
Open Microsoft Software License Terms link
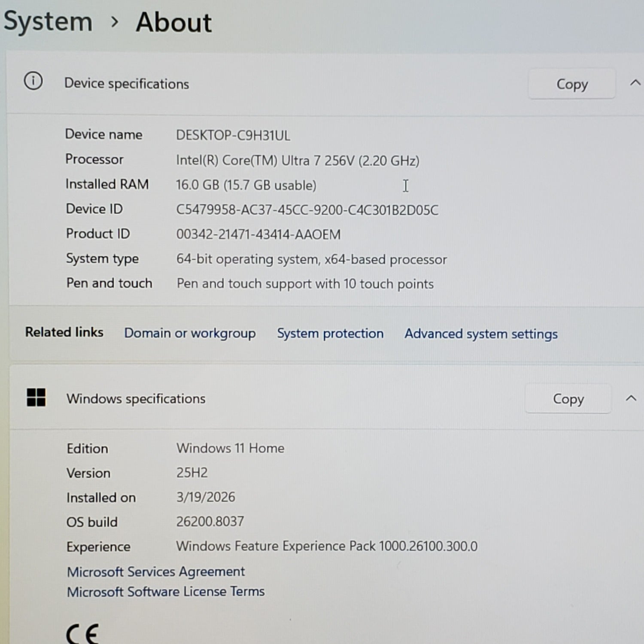(166, 592)
